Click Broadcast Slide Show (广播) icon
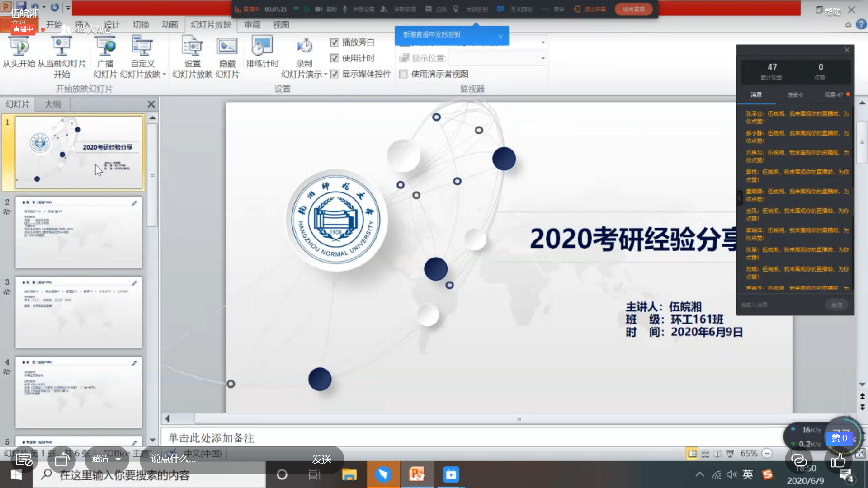The height and width of the screenshot is (488, 868). pos(106,46)
